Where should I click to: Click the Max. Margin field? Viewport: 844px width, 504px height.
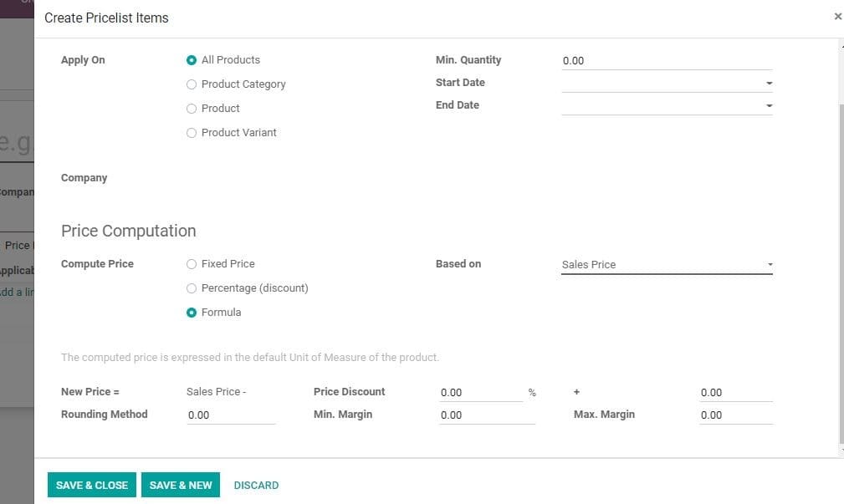[x=736, y=415]
